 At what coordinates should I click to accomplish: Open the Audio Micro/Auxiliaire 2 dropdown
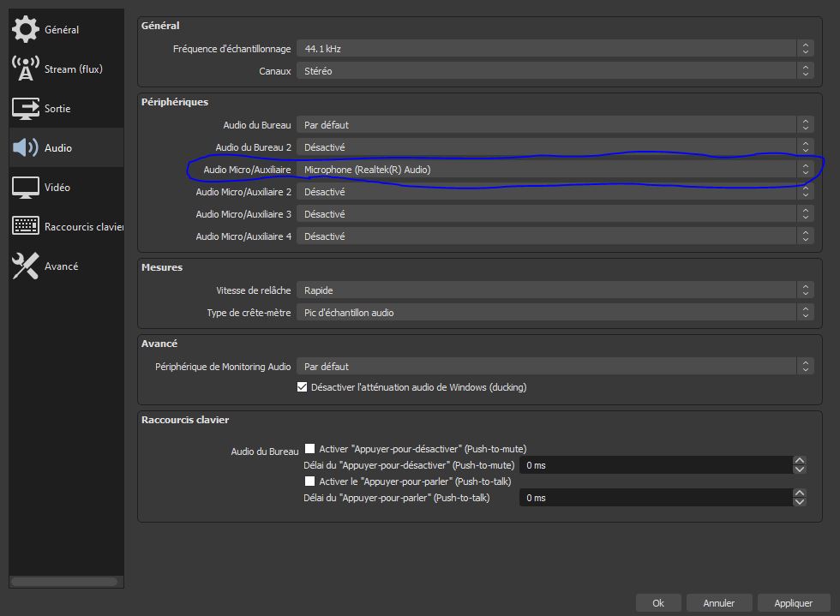[x=555, y=192]
